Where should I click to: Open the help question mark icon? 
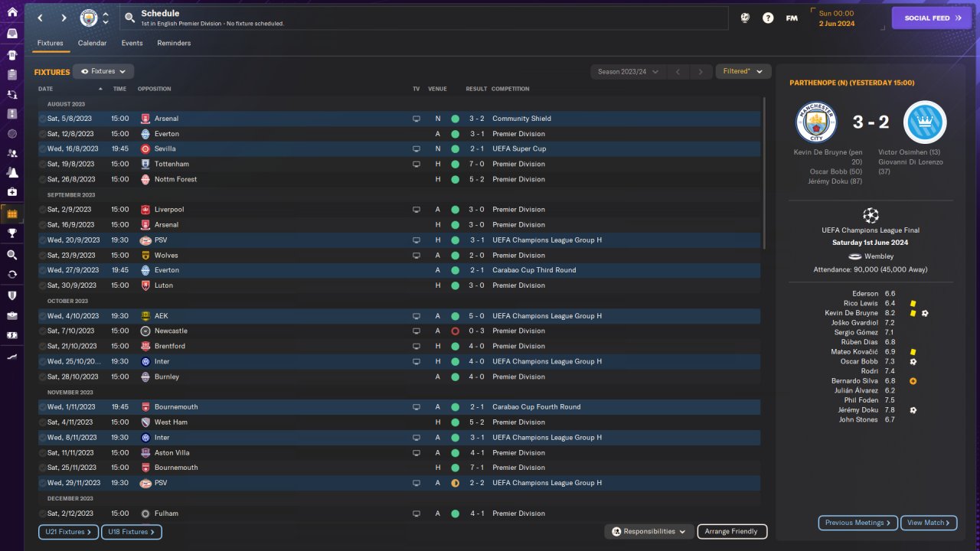(768, 18)
